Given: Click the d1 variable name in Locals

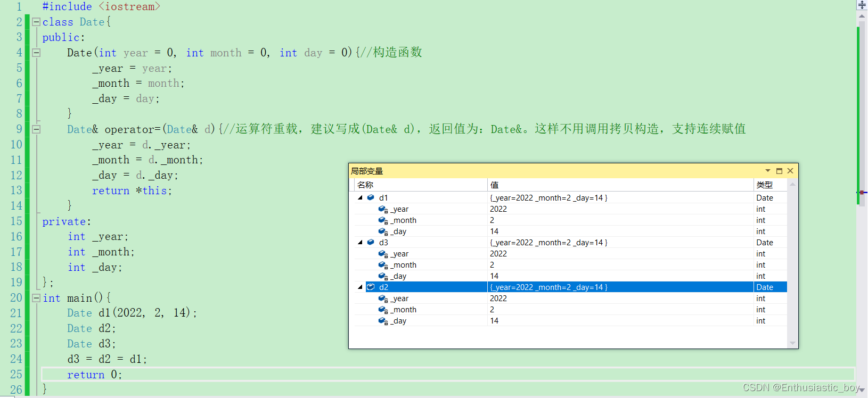Looking at the screenshot, I should pos(383,197).
